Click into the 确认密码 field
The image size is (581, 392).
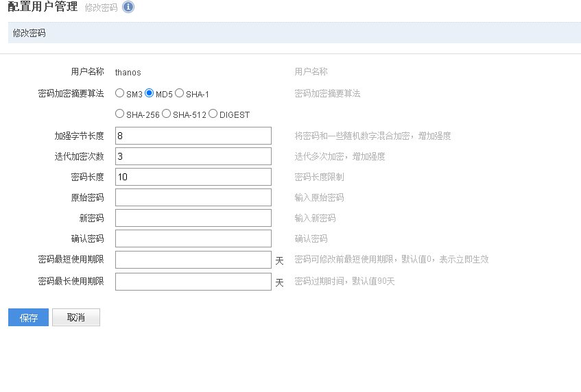point(193,238)
